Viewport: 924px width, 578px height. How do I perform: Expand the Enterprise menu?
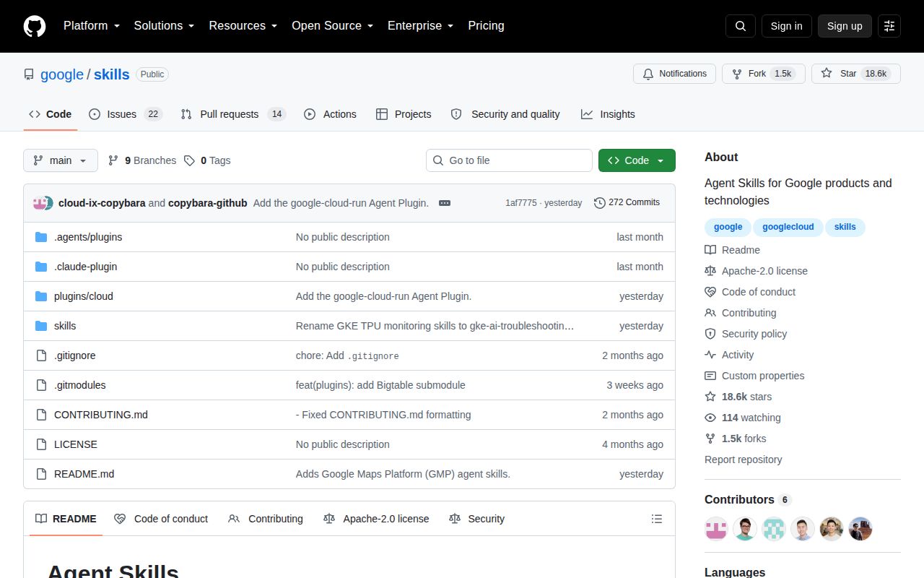point(420,26)
